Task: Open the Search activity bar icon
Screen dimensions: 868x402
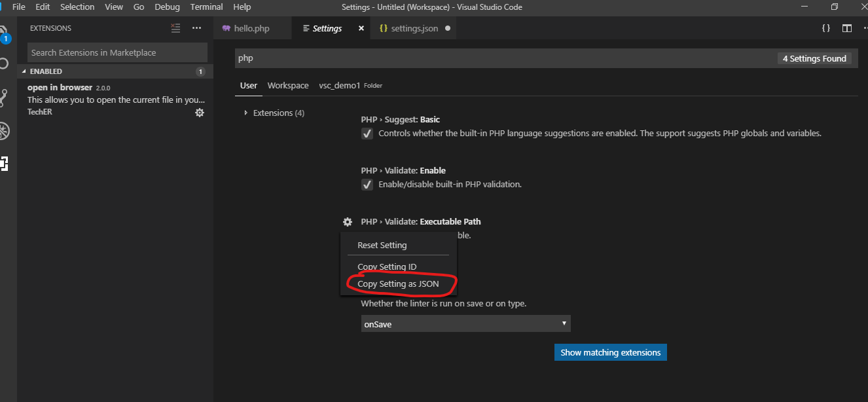Action: (x=3, y=64)
